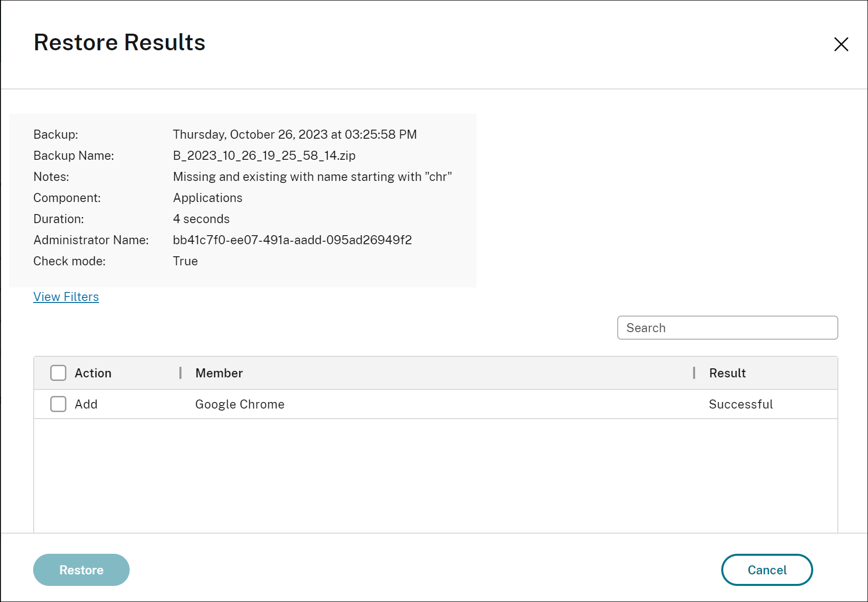The width and height of the screenshot is (868, 602).
Task: Toggle the select-all checkbox in table header
Action: [x=58, y=373]
